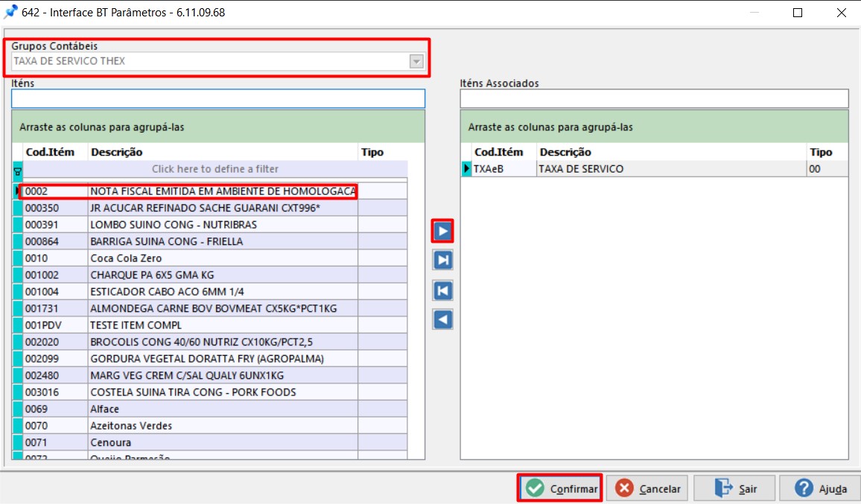
Task: Sort by Cod.Item column in Iténs grid
Action: click(x=55, y=152)
